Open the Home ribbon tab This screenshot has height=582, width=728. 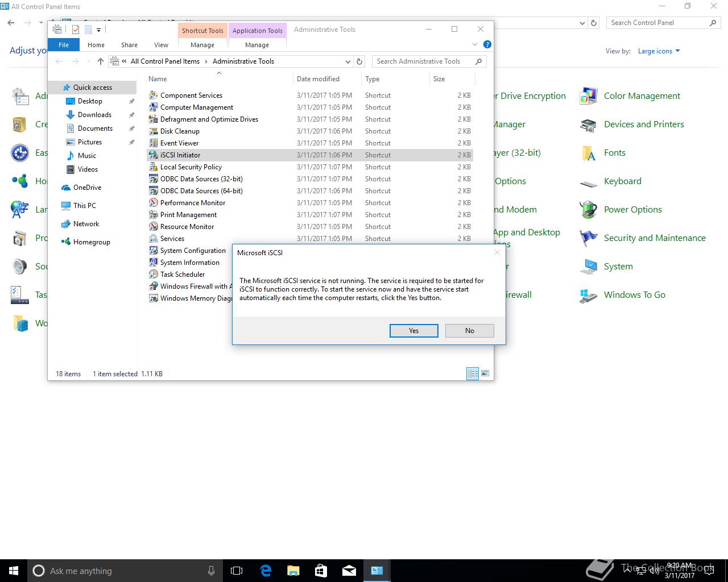[96, 45]
